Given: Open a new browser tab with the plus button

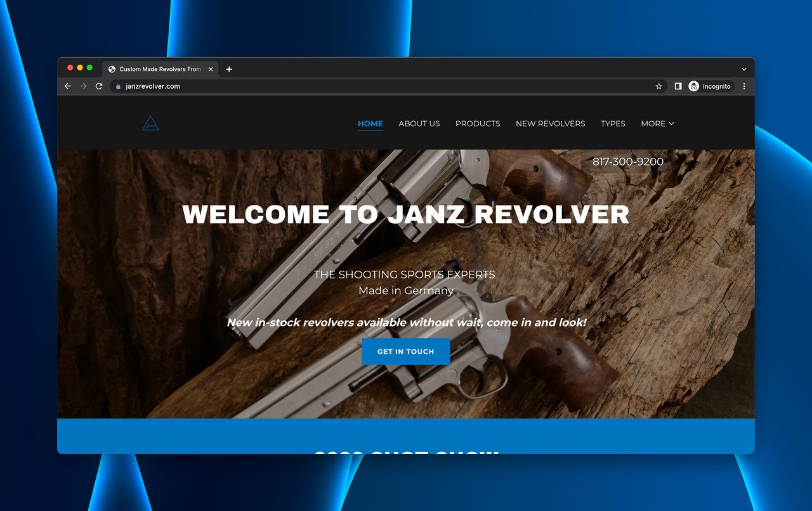Looking at the screenshot, I should [x=228, y=69].
